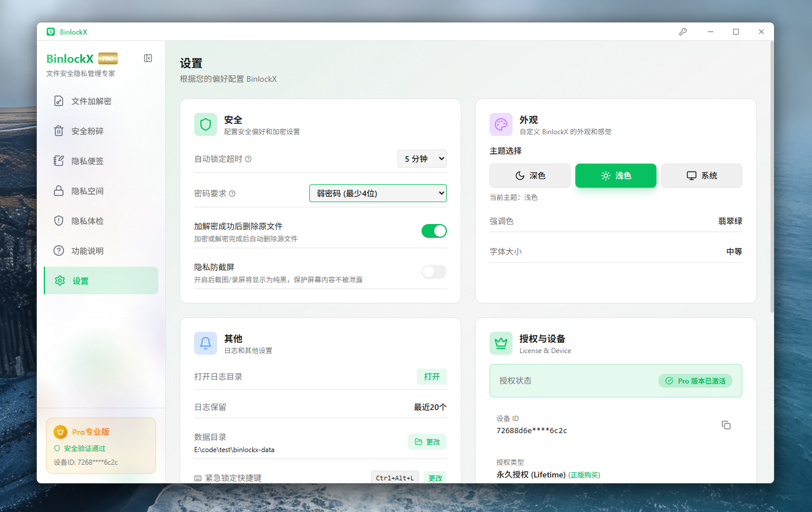The image size is (812, 512).
Task: Click the 永久授权 (Lifetime) license text
Action: coord(531,475)
